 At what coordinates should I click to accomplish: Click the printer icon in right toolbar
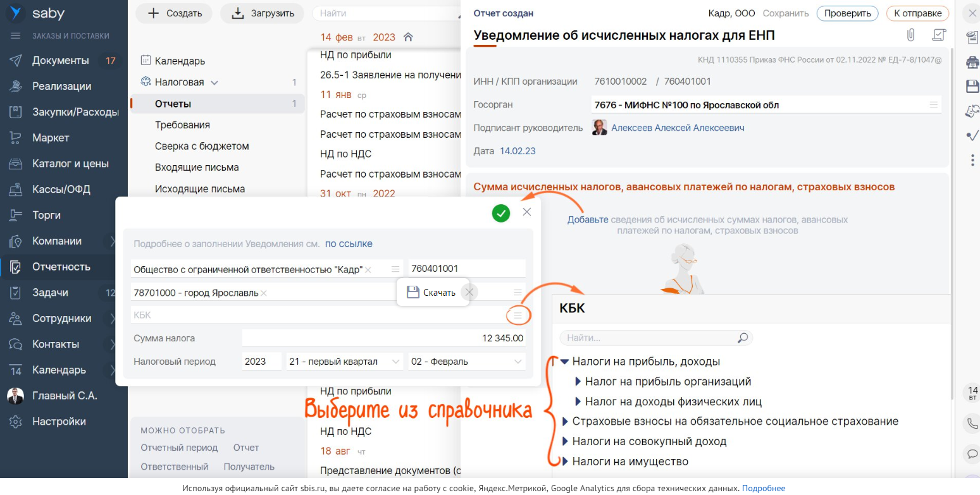(x=972, y=61)
